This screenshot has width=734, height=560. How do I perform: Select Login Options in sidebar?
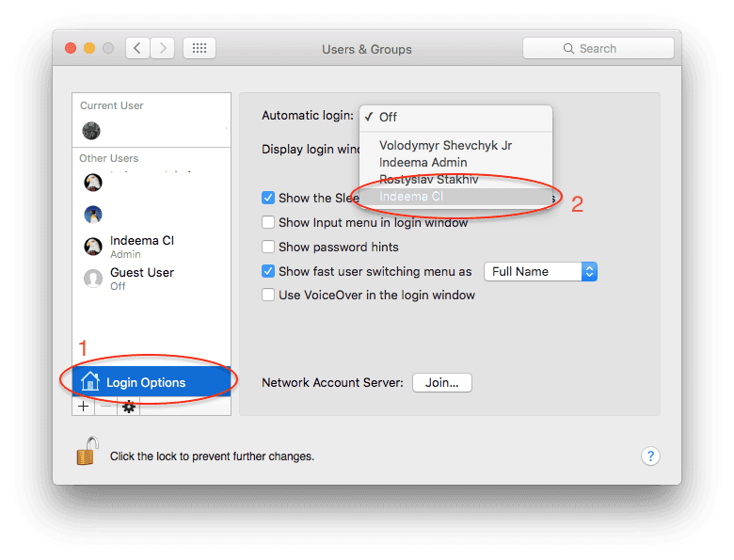coord(145,383)
